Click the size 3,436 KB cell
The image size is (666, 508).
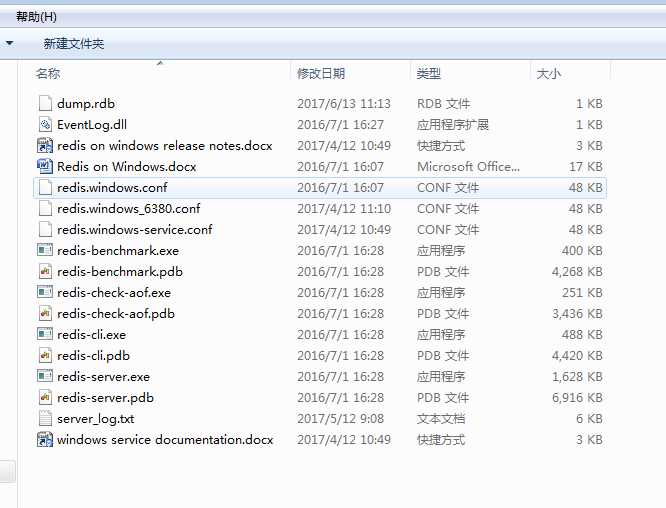pyautogui.click(x=577, y=314)
